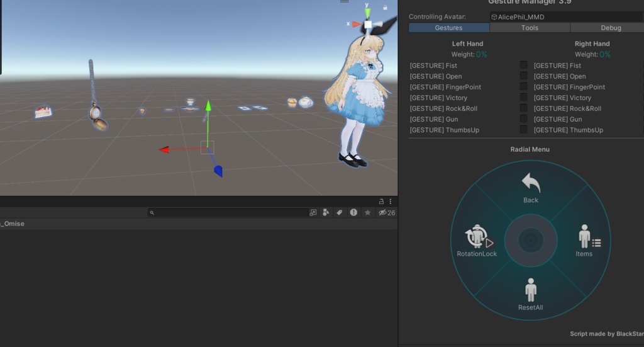Filter project search by type
Image resolution: width=644 pixels, height=347 pixels.
pos(326,213)
